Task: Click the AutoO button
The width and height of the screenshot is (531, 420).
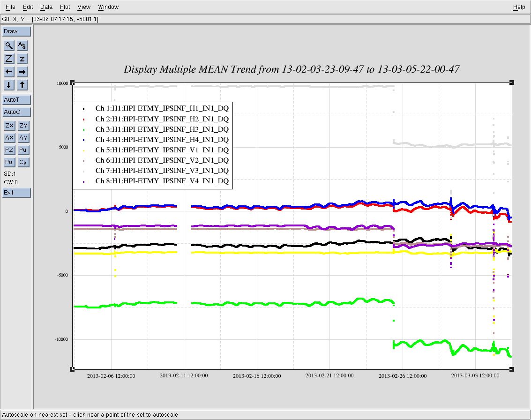Action: 16,112
